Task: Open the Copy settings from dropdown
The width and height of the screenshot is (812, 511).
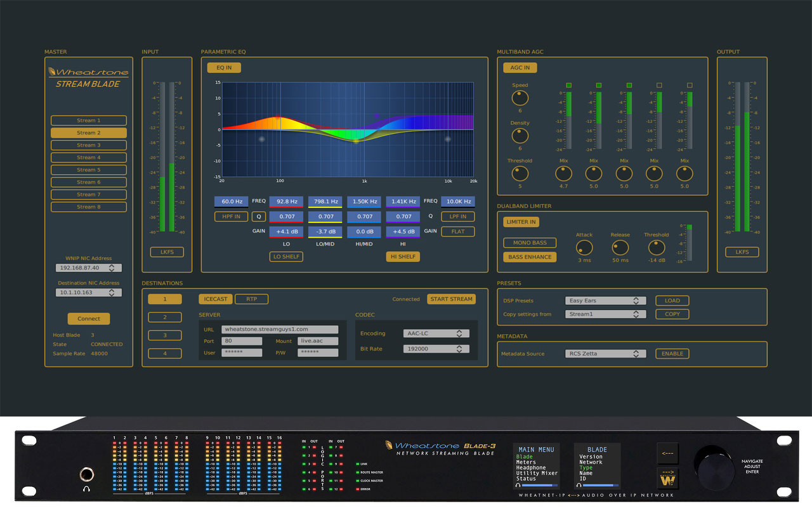Action: pyautogui.click(x=605, y=314)
